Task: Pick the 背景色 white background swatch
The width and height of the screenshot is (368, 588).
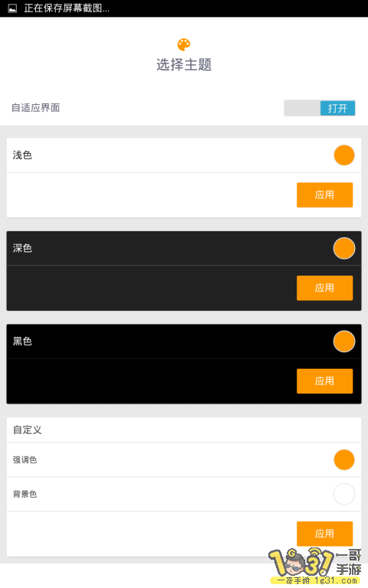Action: click(x=344, y=494)
